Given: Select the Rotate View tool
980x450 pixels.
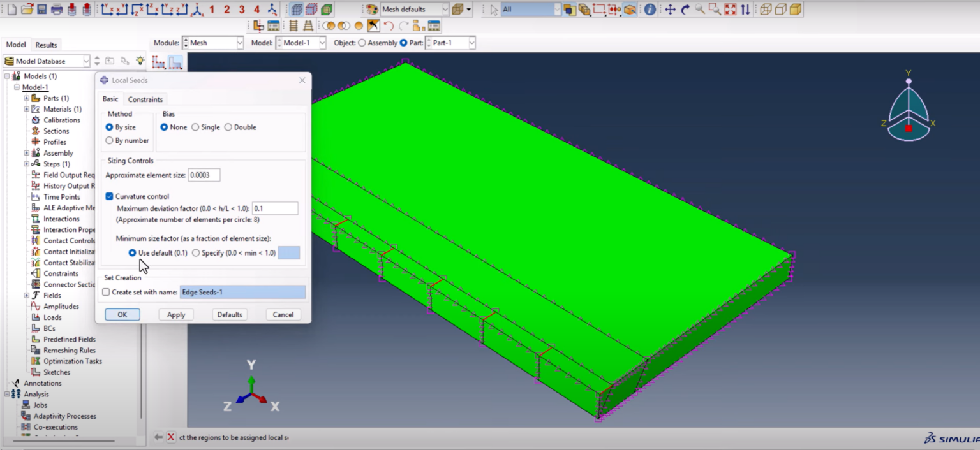Looking at the screenshot, I should click(x=686, y=9).
